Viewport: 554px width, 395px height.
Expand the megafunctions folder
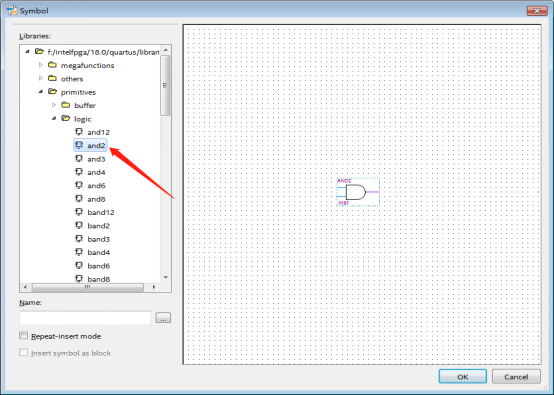41,65
